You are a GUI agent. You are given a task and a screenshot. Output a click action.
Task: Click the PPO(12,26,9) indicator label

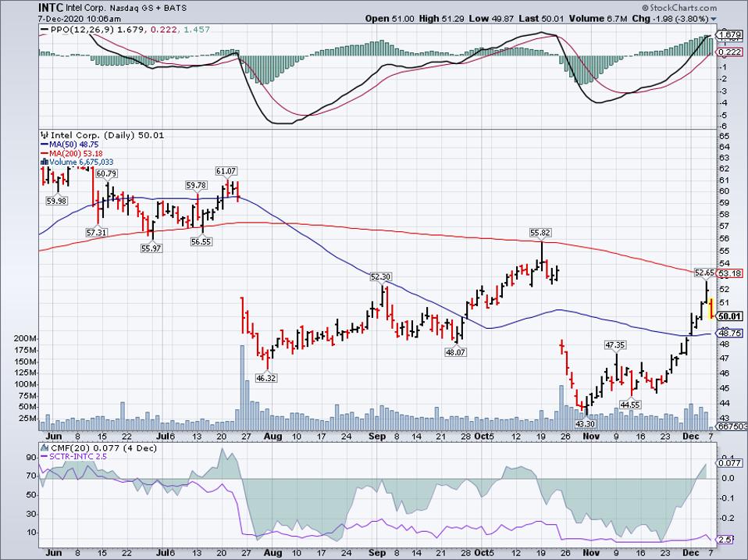(82, 30)
